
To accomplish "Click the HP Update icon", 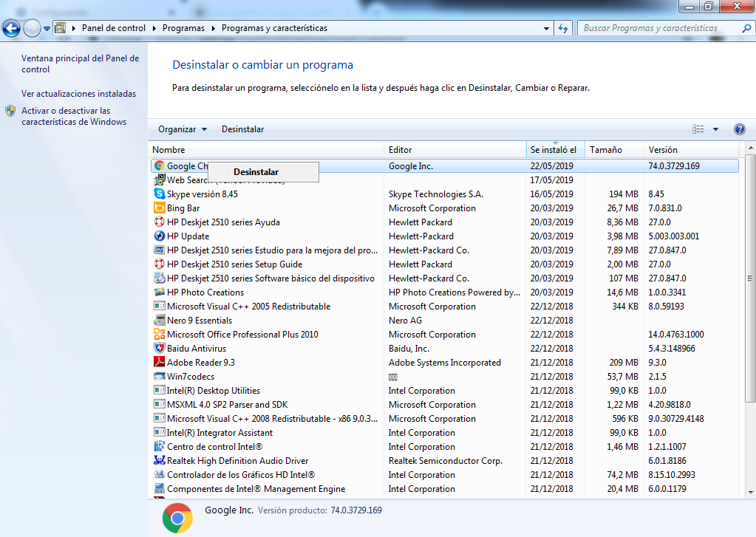I will click(x=159, y=236).
